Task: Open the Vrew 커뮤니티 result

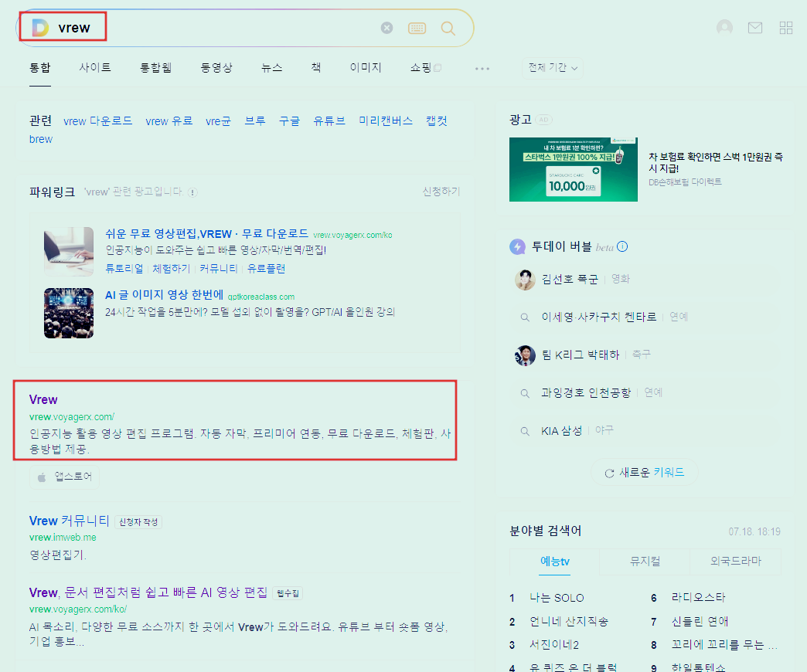Action: tap(70, 521)
